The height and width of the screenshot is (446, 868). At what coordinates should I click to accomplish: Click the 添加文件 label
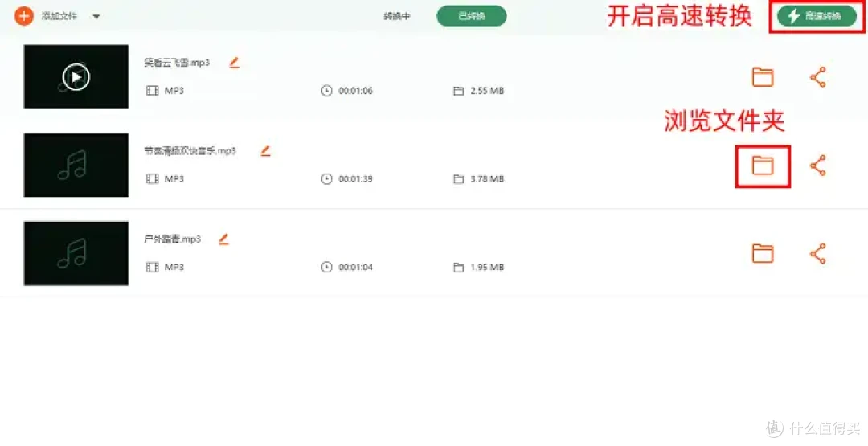point(59,16)
